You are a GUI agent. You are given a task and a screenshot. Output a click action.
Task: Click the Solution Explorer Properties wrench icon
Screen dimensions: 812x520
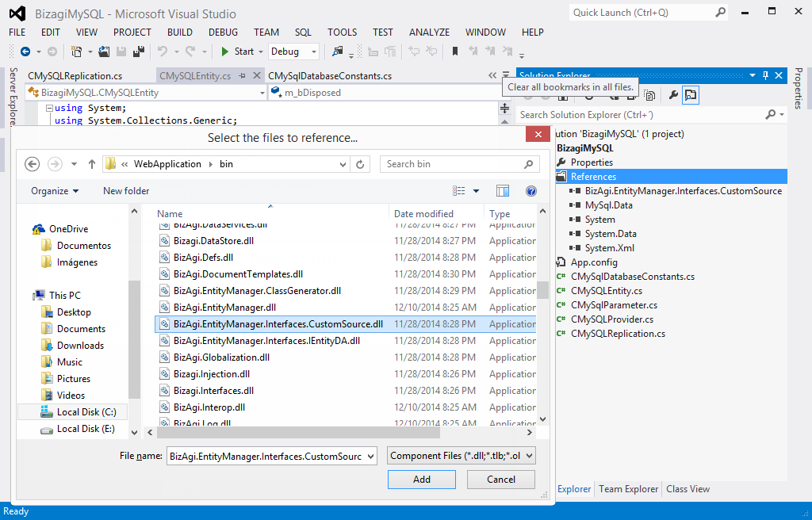[673, 95]
